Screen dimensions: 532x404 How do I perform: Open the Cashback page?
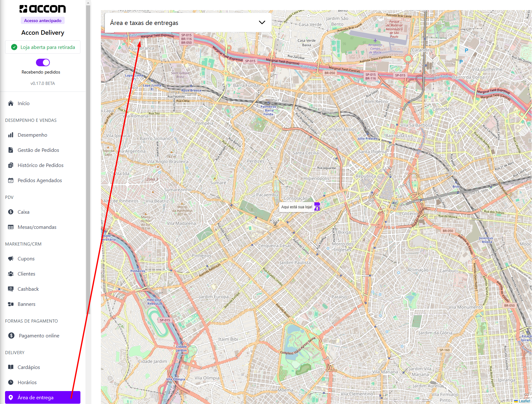tap(43, 289)
